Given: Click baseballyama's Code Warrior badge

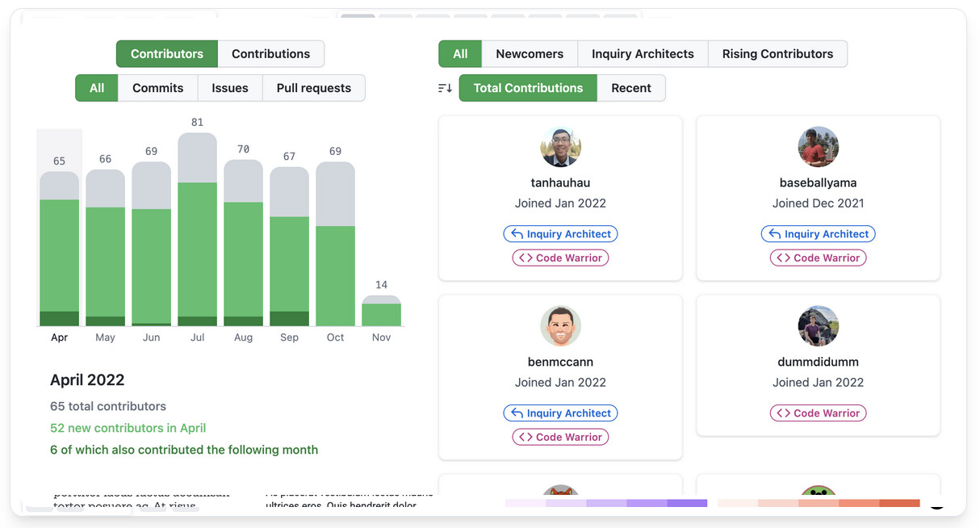Looking at the screenshot, I should [x=818, y=258].
